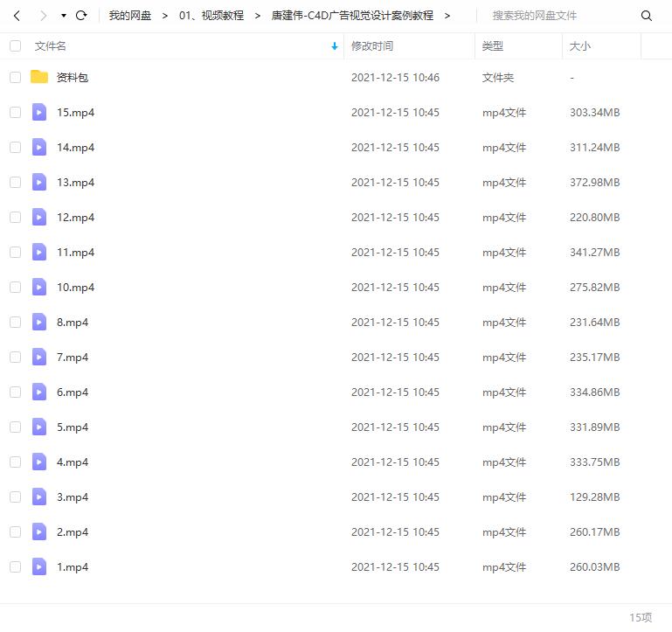Toggle the select-all checkbox in header
The width and height of the screenshot is (672, 632).
click(x=15, y=46)
